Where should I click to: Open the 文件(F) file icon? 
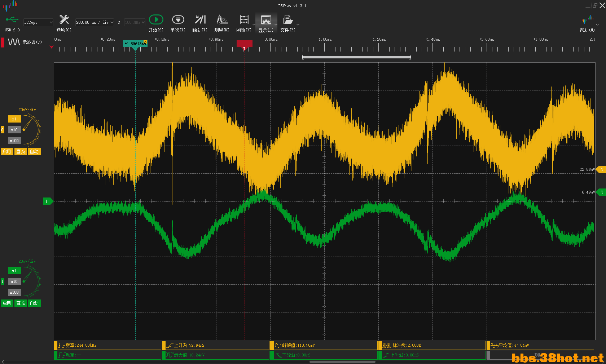click(287, 20)
